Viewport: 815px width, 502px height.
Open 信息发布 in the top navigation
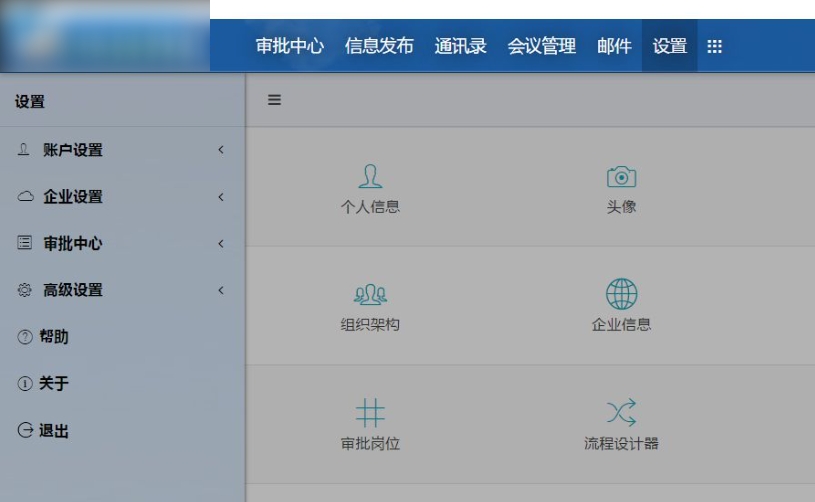[x=379, y=46]
